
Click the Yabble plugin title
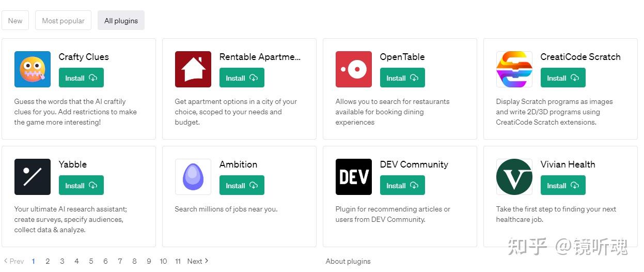tap(73, 164)
